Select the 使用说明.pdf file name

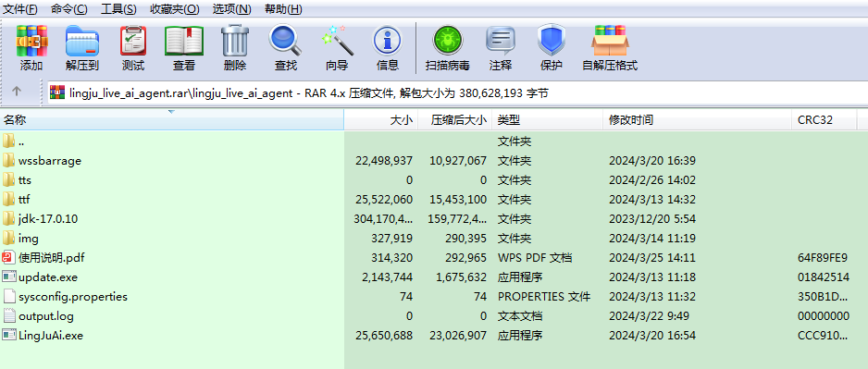click(x=52, y=258)
